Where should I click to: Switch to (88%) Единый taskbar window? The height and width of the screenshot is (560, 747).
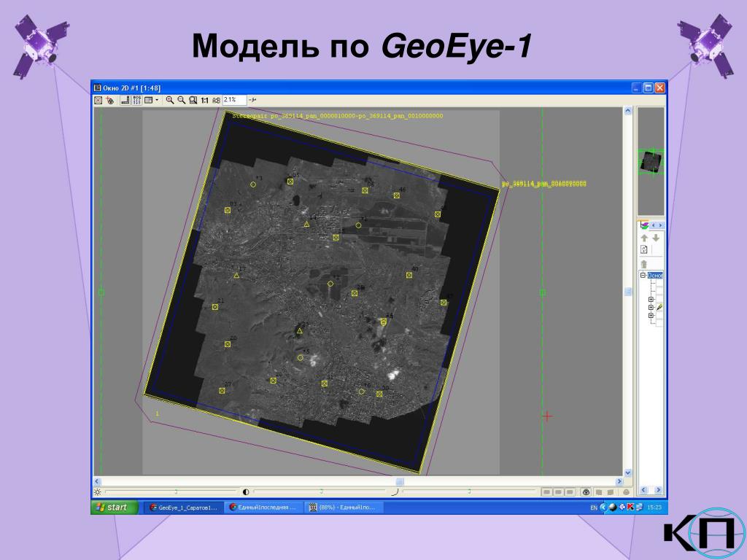[x=344, y=507]
